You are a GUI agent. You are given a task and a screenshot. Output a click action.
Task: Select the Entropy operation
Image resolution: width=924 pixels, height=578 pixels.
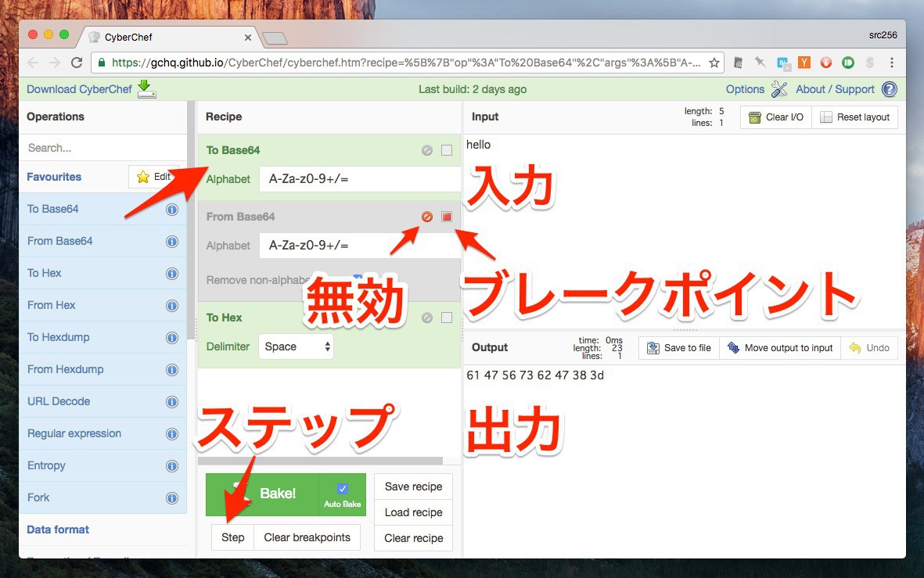[x=102, y=466]
